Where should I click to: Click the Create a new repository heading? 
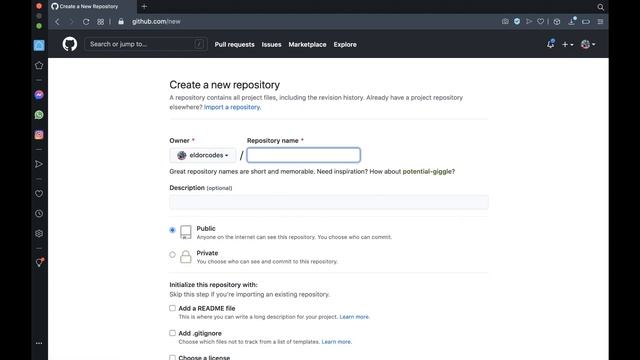click(224, 85)
